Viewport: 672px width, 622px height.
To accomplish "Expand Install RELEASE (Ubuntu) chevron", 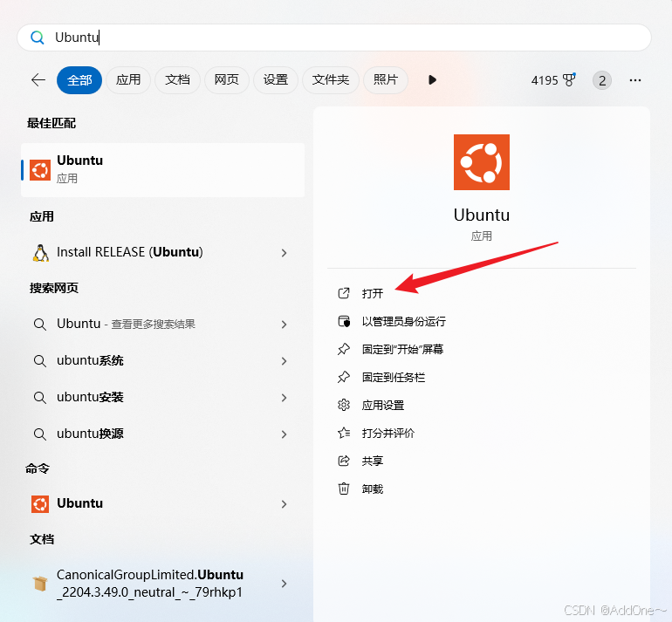I will [x=284, y=253].
